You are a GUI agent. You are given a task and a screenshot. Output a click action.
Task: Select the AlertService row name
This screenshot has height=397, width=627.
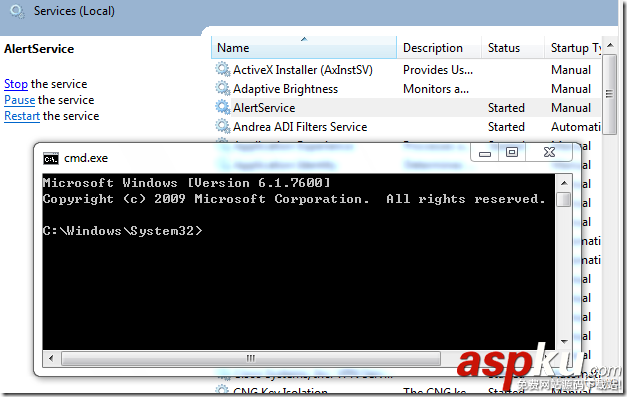pos(264,108)
